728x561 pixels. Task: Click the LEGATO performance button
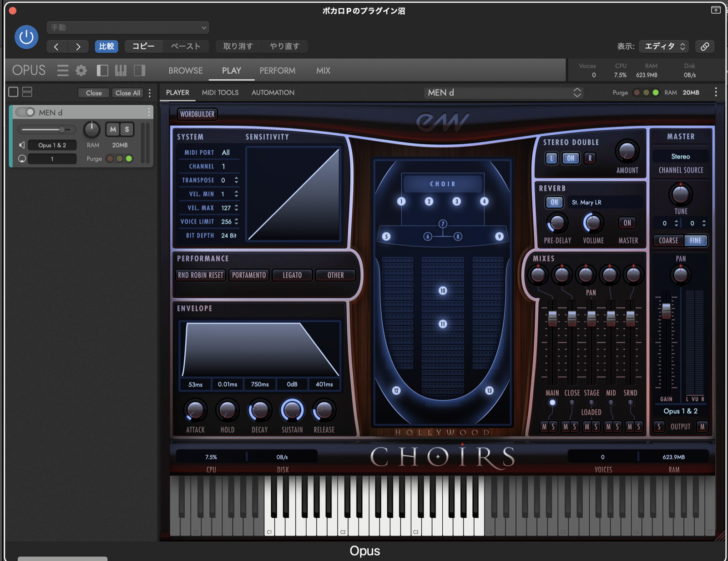tap(292, 275)
